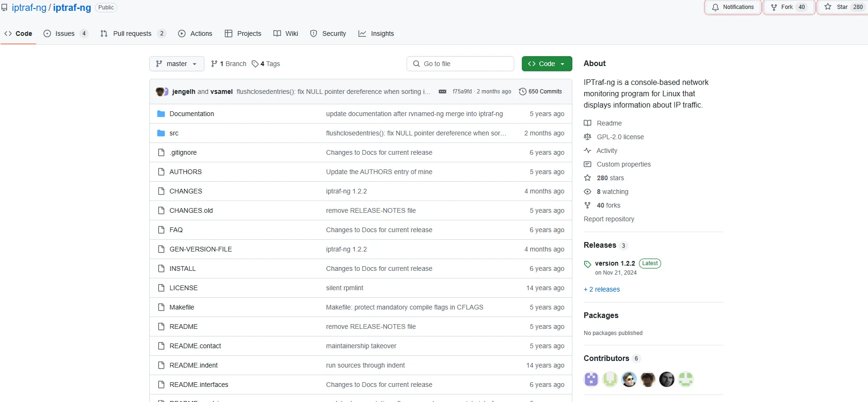
Task: Go to the Actions tab
Action: click(195, 33)
